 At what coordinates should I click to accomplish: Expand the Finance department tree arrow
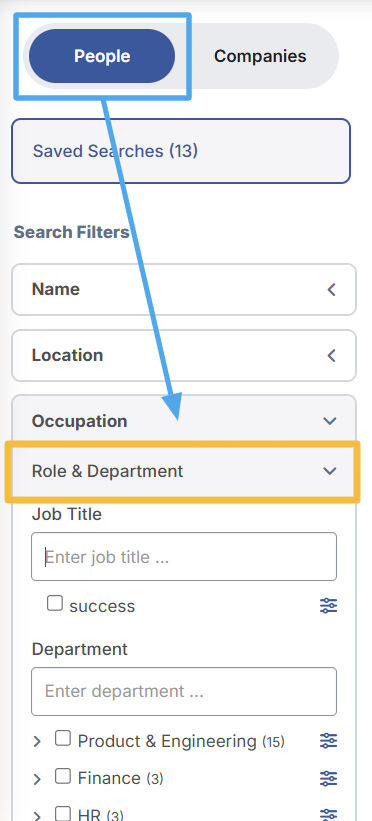click(37, 779)
